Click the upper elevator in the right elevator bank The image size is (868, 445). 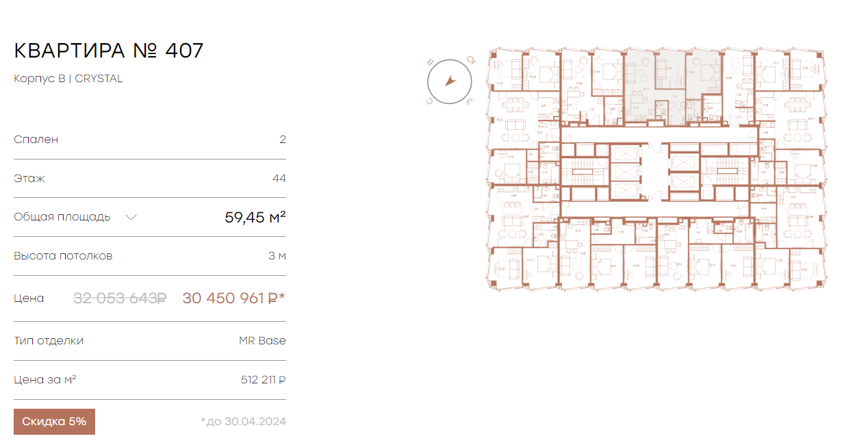[682, 162]
